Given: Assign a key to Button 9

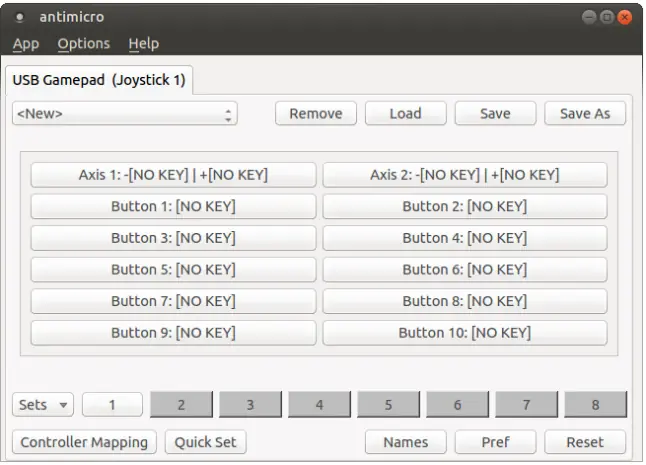Looking at the screenshot, I should tap(173, 333).
